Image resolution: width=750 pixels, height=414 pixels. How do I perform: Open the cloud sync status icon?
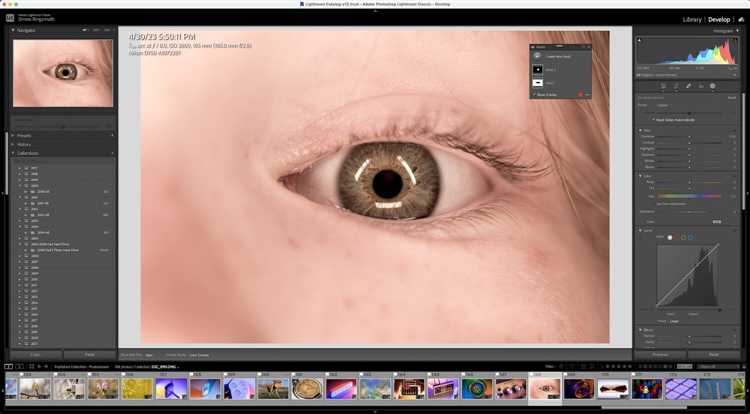[x=741, y=20]
